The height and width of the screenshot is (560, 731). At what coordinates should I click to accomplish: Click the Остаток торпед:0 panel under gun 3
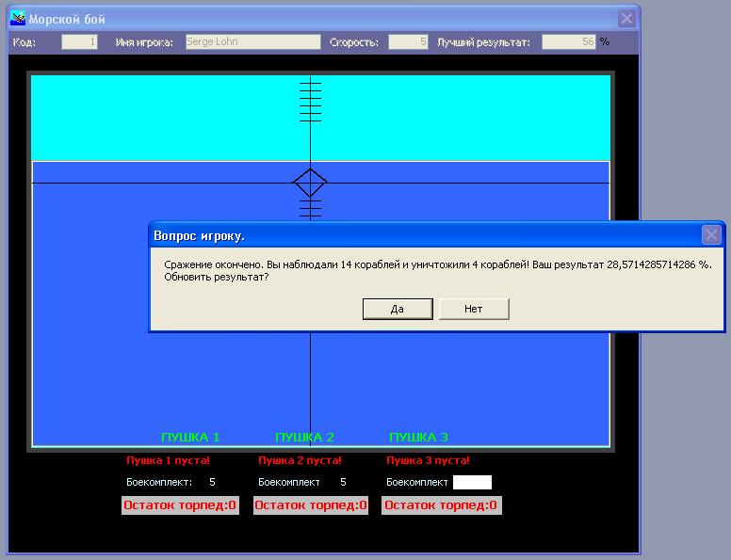point(442,505)
